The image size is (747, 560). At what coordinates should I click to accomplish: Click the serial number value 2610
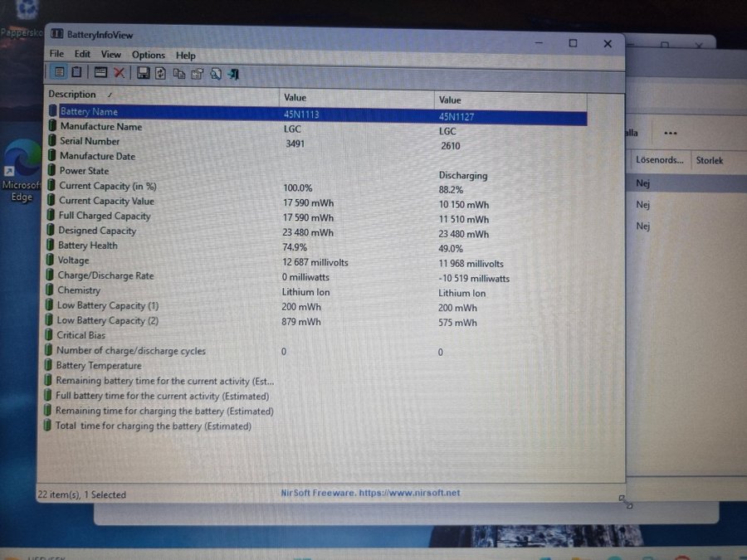point(450,146)
